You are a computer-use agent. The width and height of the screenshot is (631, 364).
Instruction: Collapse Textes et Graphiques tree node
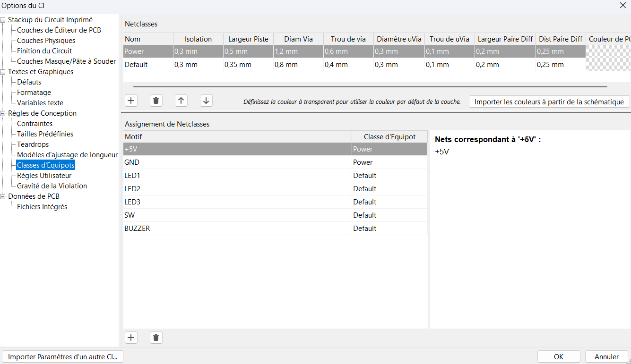[x=4, y=72]
